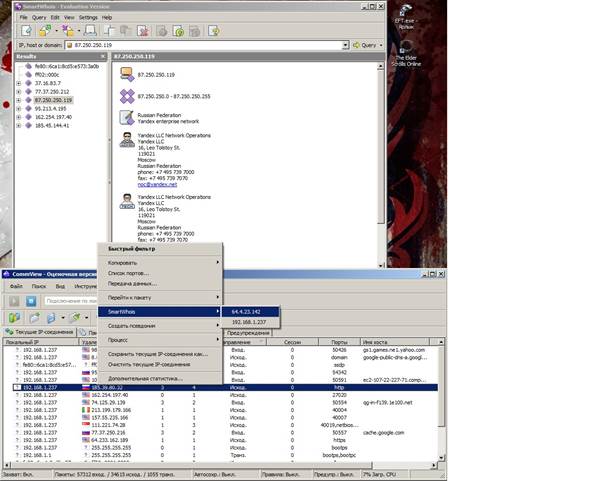
Task: Open The Elder Scrolls Online desktop shortcut
Action: click(x=406, y=53)
